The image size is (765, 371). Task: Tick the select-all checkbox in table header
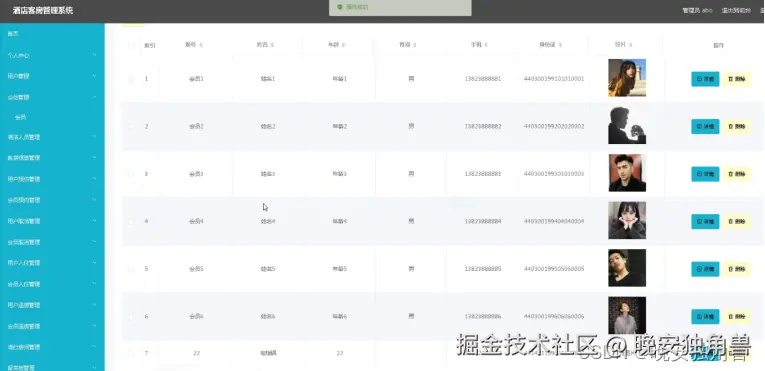(130, 45)
